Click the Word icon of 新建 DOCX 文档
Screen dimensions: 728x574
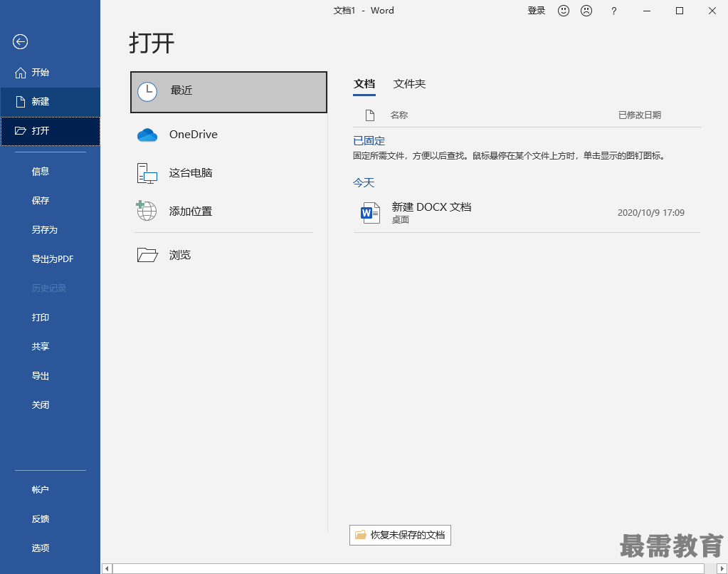click(371, 213)
